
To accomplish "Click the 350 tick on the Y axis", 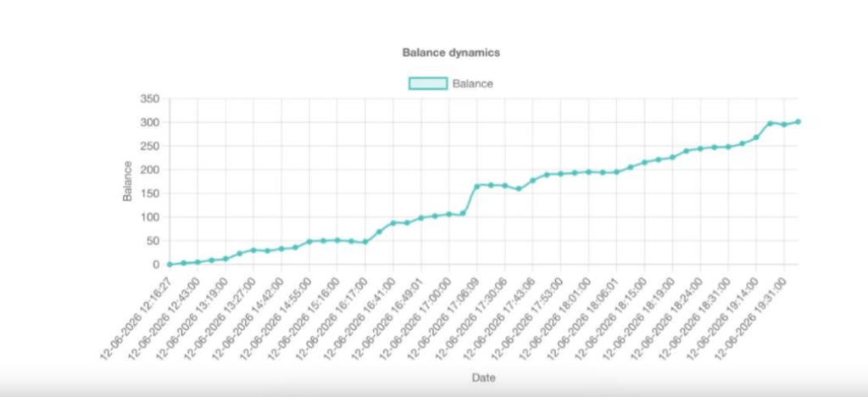I will 149,99.
